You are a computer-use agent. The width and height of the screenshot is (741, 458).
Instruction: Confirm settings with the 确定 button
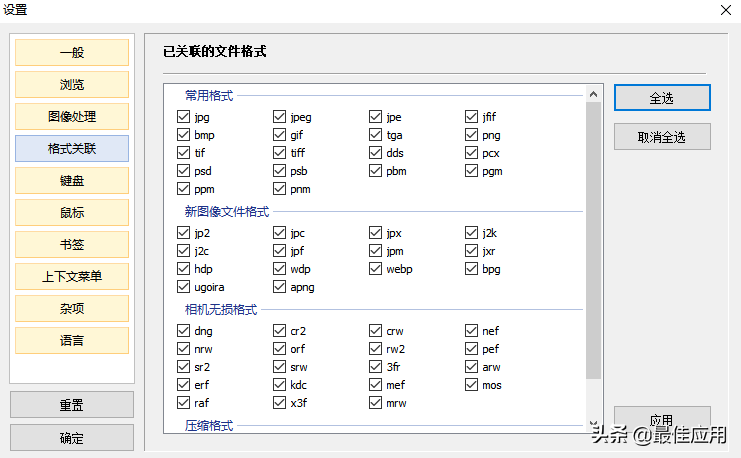tap(72, 438)
